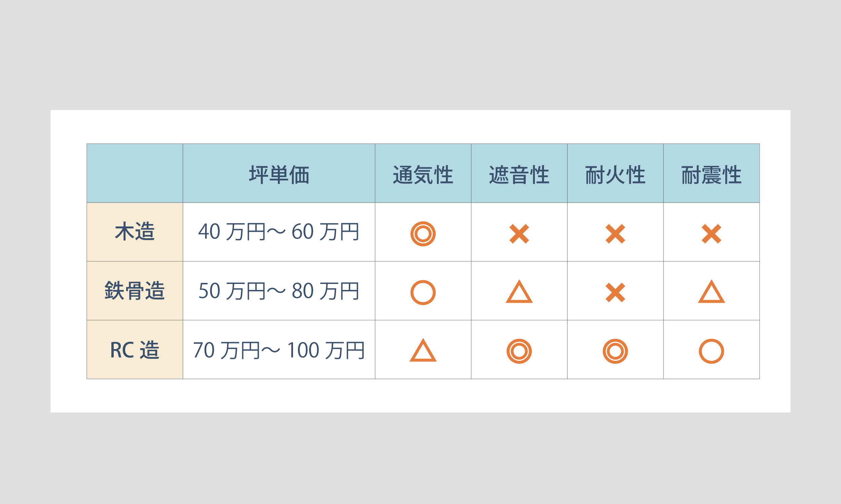Click the double circle for RC造 遮音性
The width and height of the screenshot is (841, 504).
[x=519, y=351]
